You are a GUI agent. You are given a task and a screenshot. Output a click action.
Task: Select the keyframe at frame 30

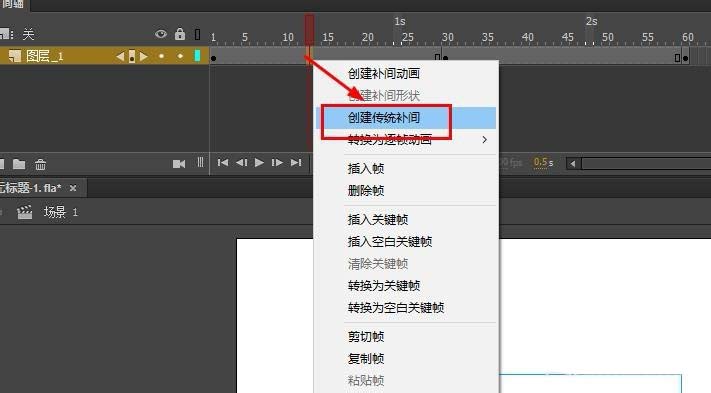click(446, 58)
